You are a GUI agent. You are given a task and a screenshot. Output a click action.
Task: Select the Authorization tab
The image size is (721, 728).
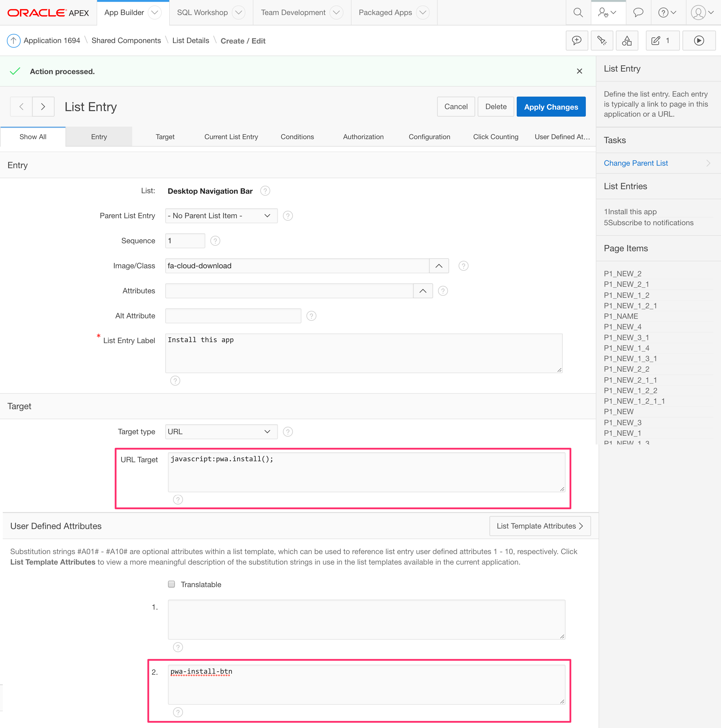[x=363, y=137]
